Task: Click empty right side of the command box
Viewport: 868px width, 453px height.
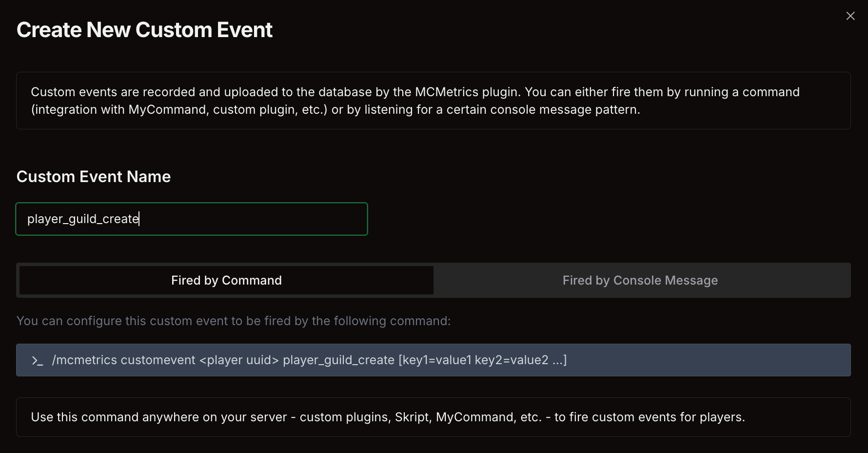Action: [707, 360]
